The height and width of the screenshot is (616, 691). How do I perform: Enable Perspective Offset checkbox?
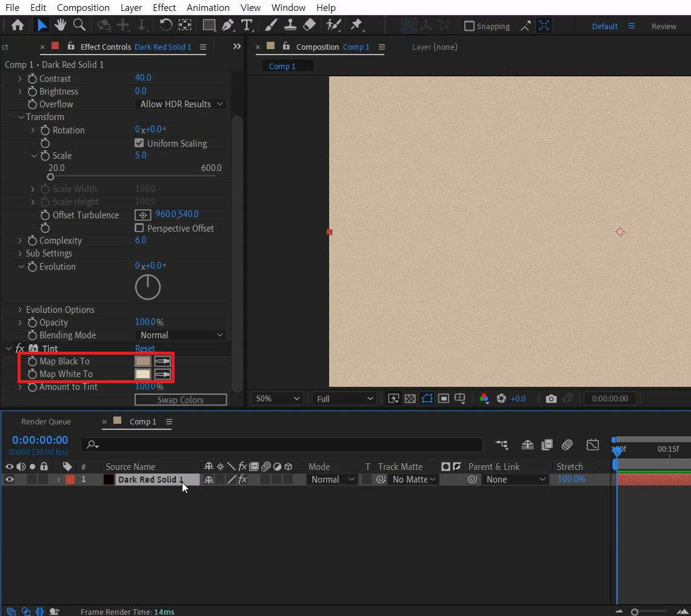click(139, 228)
